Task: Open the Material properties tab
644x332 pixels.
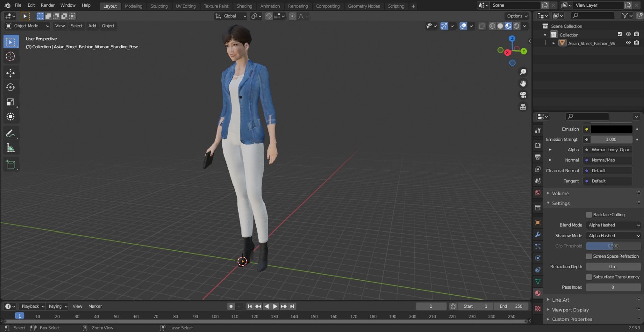Action: click(x=538, y=293)
